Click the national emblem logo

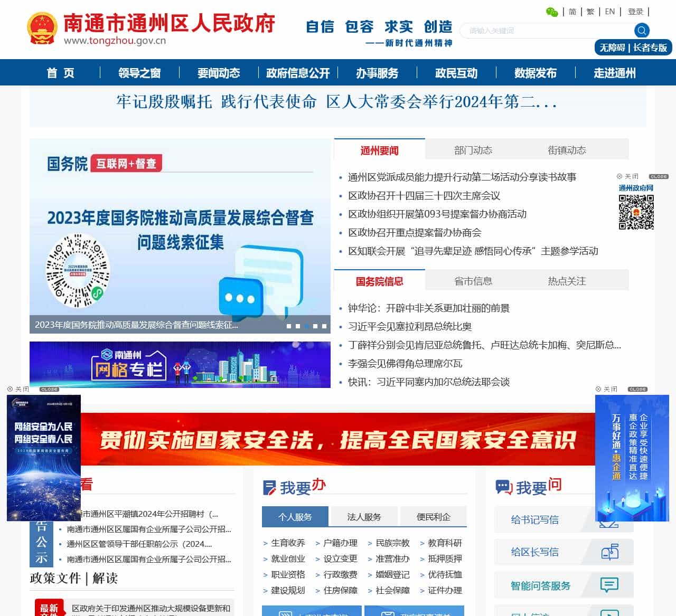[x=42, y=27]
